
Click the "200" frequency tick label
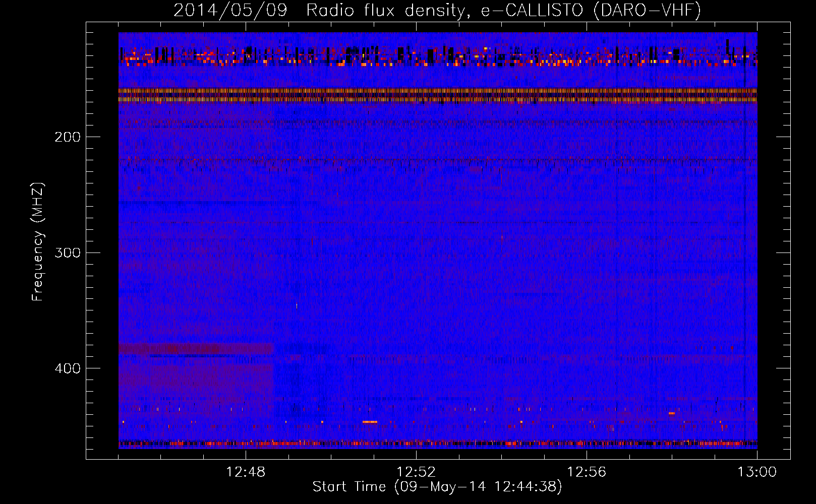[68, 137]
